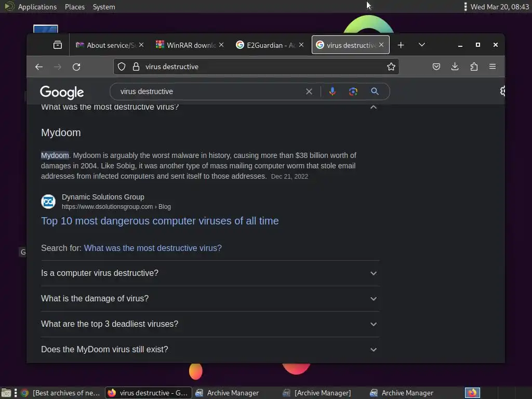Submit search with magnifying glass icon

[375, 91]
